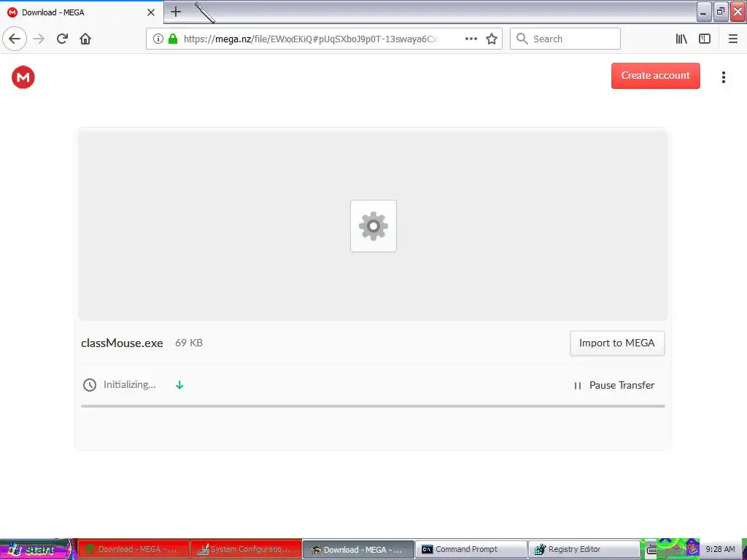747x560 pixels.
Task: Switch to Registry Editor taskbar item
Action: pos(584,550)
